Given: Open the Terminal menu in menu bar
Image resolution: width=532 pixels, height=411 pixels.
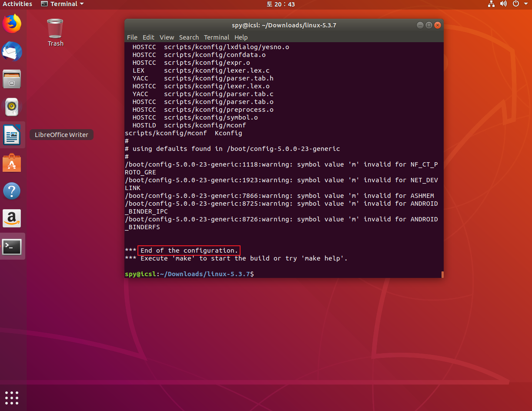Looking at the screenshot, I should tap(217, 37).
